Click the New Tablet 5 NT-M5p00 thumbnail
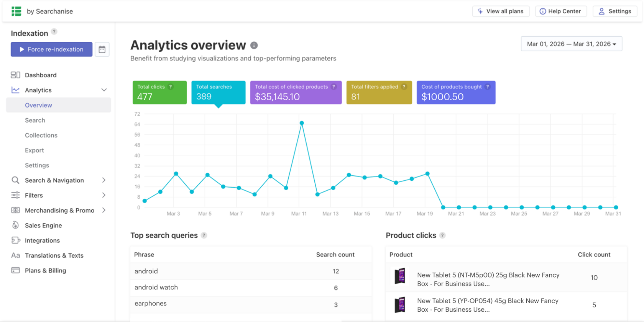 coord(400,276)
